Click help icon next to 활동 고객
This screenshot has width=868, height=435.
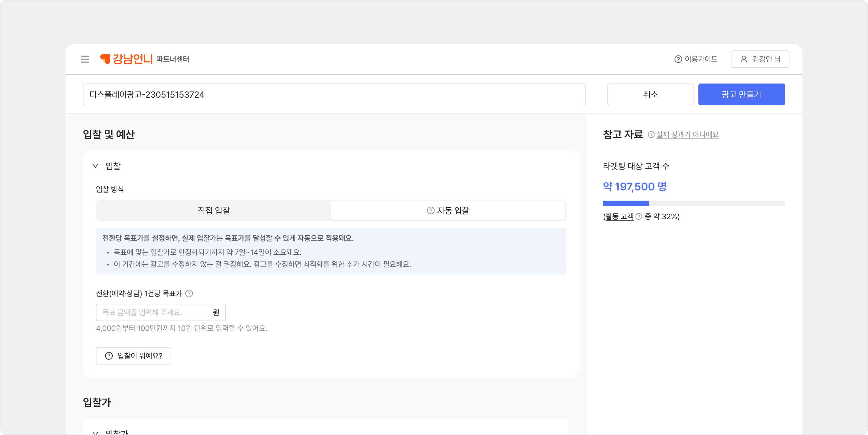639,217
